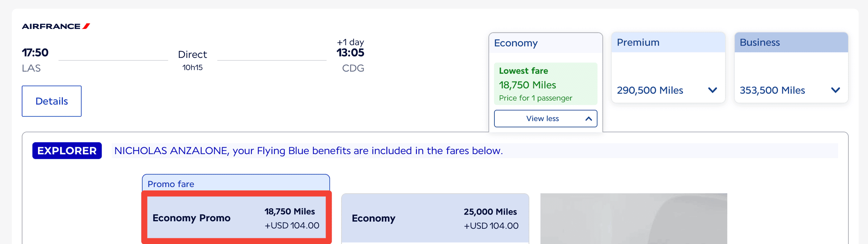This screenshot has width=868, height=244.
Task: Click the EXPLORER status badge
Action: 67,151
